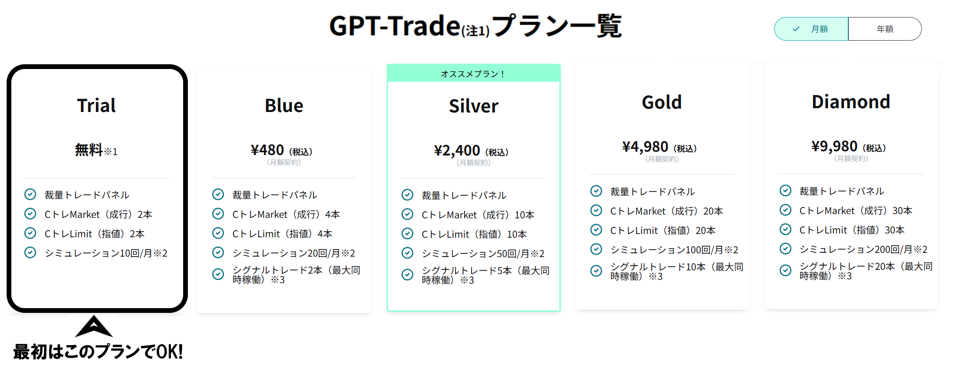Click check icon beside Diamond CトレMarket 30本
980x371 pixels.
coord(786,210)
